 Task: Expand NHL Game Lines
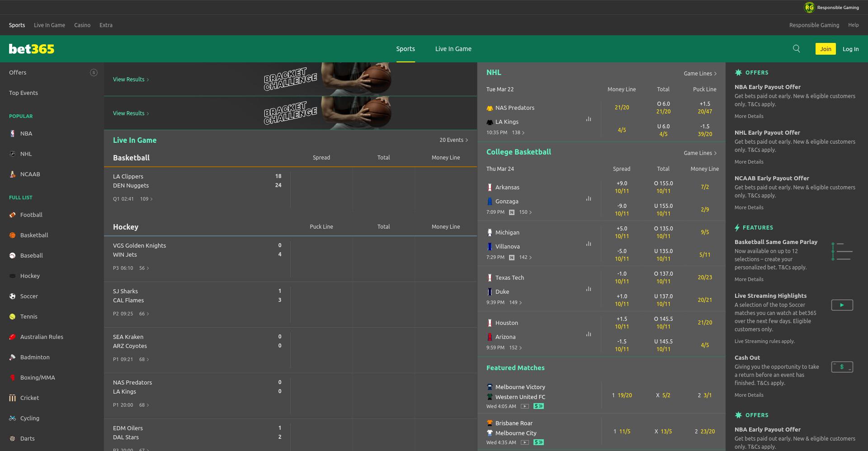pos(700,74)
